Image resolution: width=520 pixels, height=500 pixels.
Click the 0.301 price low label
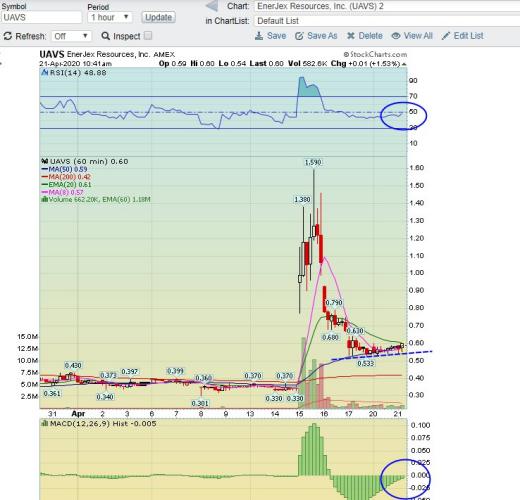(x=200, y=403)
